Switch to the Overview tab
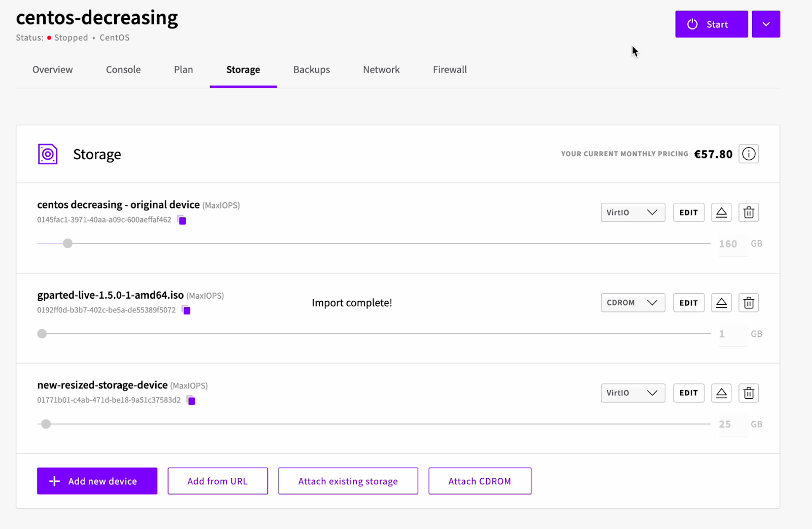The height and width of the screenshot is (529, 812). [x=53, y=70]
